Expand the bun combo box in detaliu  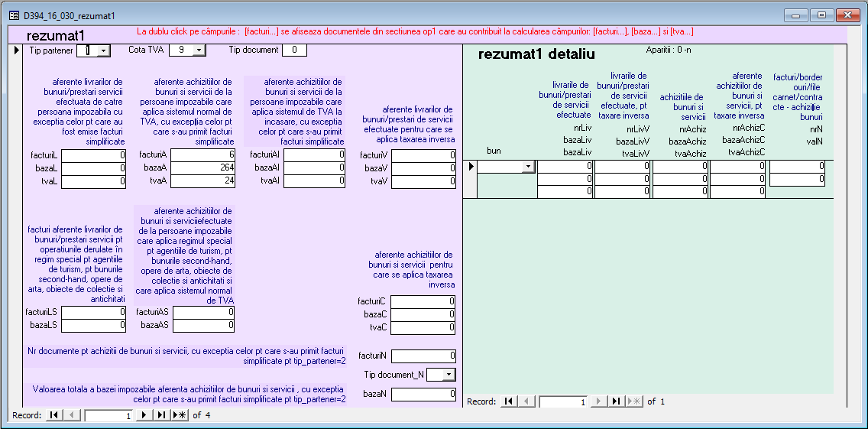coord(529,166)
